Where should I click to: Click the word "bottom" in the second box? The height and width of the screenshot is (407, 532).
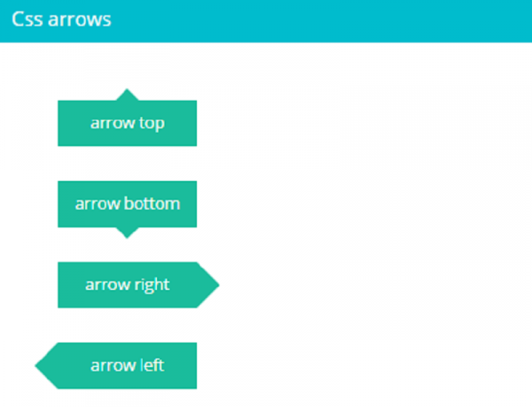[x=153, y=204]
